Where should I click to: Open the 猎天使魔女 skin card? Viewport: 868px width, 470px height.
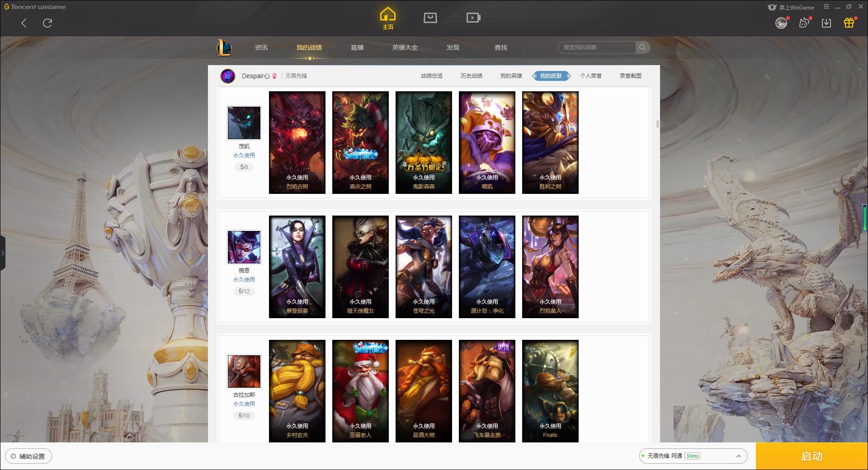(360, 267)
